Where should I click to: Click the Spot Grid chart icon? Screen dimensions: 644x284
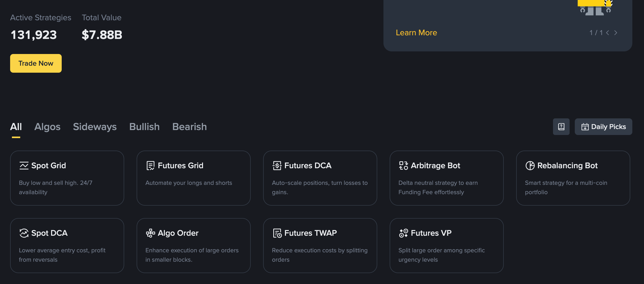(24, 166)
